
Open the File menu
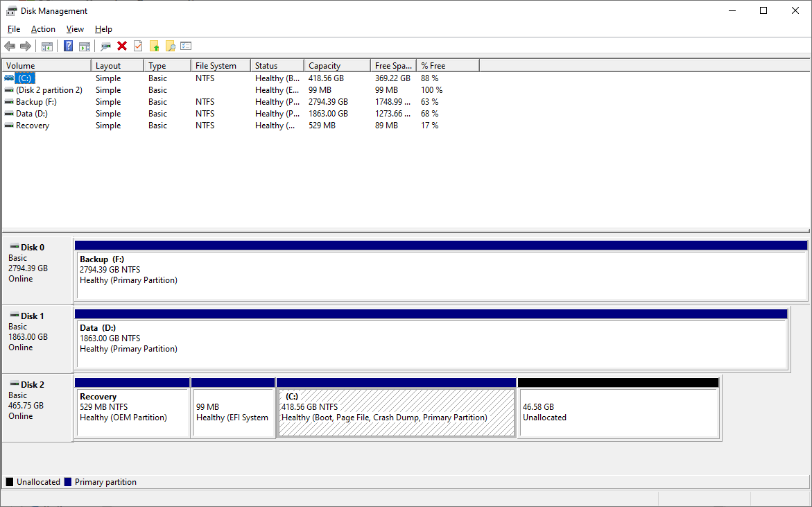coord(14,29)
